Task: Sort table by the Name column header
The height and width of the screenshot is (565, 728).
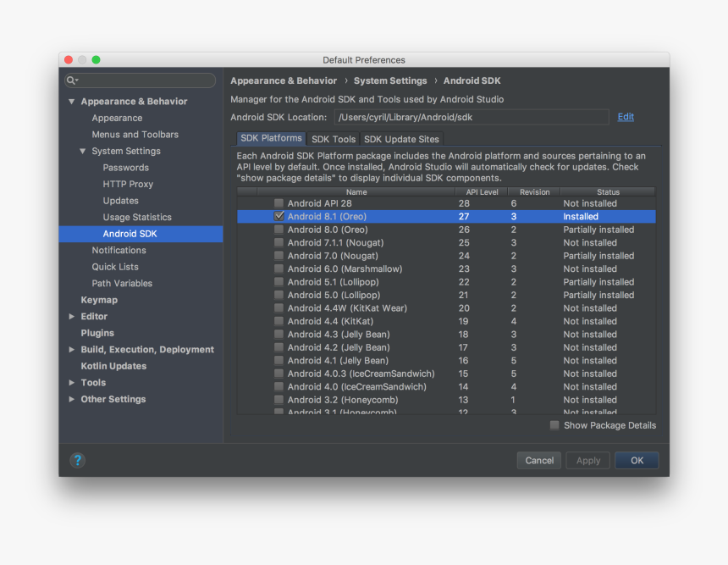Action: click(356, 192)
